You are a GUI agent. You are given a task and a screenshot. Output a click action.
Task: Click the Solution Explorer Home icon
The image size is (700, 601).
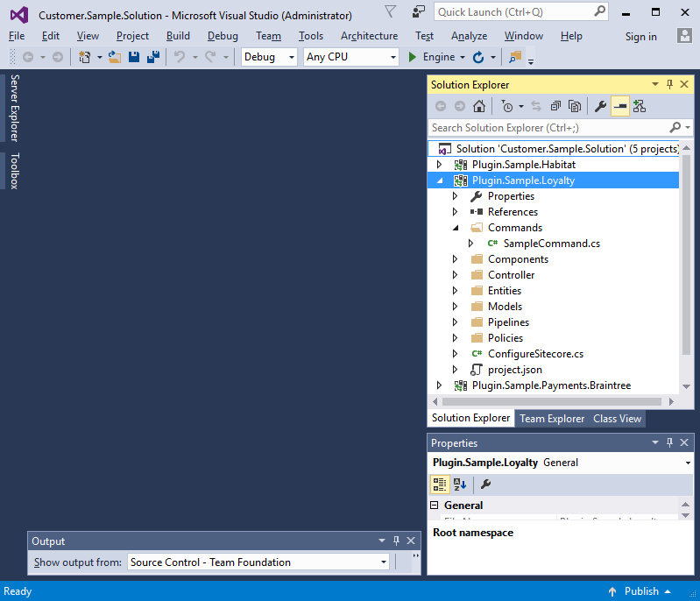point(479,106)
